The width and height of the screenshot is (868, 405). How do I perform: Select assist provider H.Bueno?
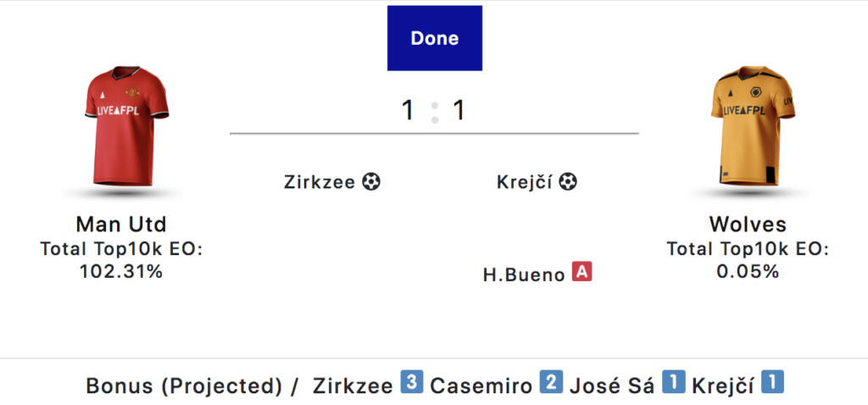click(524, 275)
